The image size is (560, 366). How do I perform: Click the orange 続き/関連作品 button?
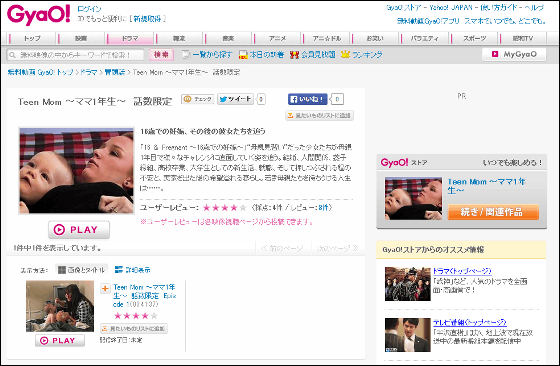[x=493, y=212]
